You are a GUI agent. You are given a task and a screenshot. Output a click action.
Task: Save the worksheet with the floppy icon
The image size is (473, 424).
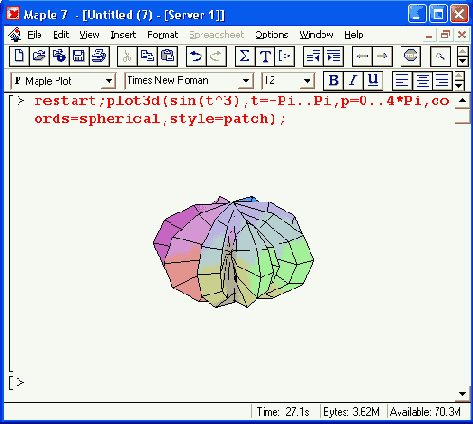[79, 56]
